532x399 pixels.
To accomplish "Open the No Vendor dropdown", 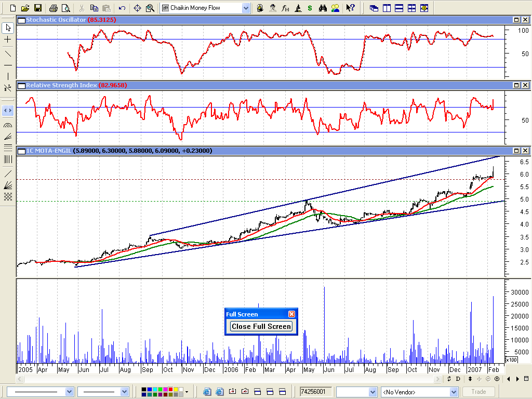I will coord(453,392).
